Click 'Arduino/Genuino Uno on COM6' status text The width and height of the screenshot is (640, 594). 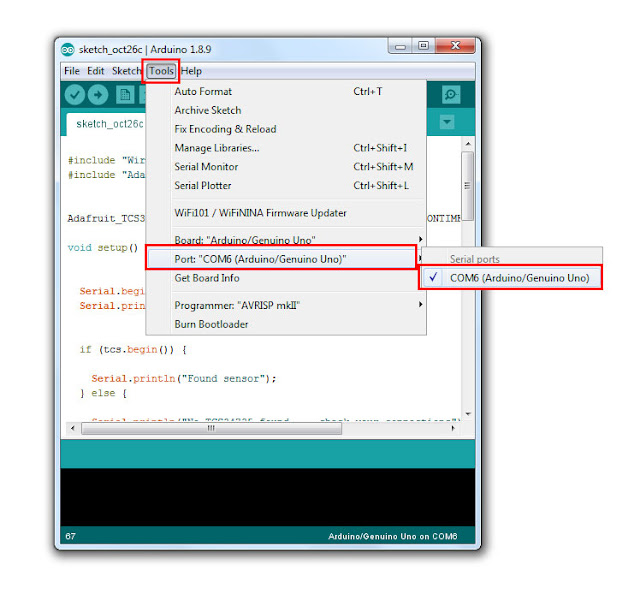[x=393, y=536]
